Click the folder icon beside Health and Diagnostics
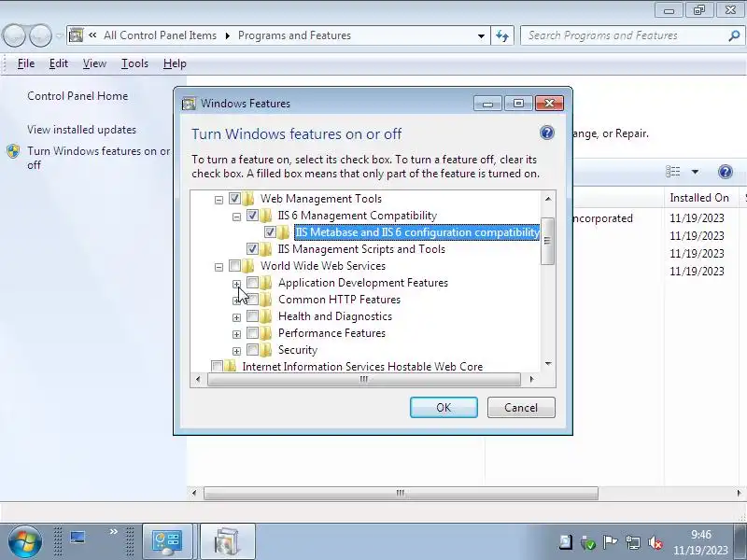747x560 pixels. tap(266, 316)
